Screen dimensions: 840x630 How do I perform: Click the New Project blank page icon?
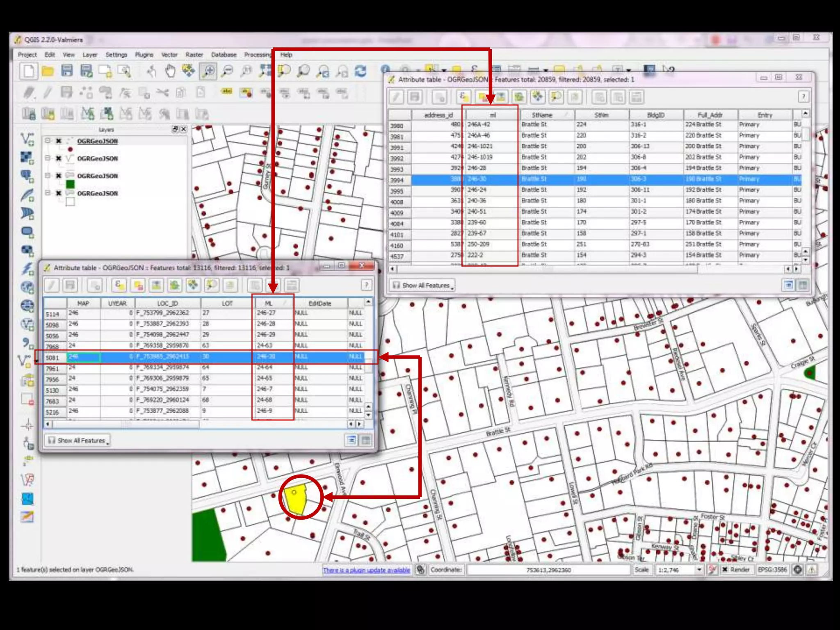29,71
